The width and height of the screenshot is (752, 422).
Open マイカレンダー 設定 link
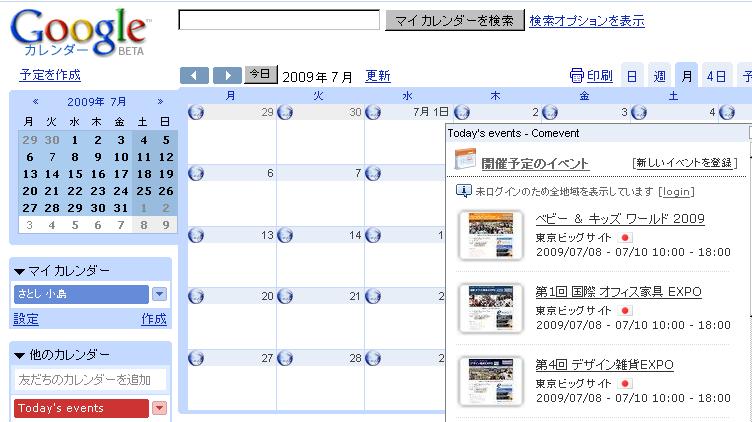tap(26, 319)
